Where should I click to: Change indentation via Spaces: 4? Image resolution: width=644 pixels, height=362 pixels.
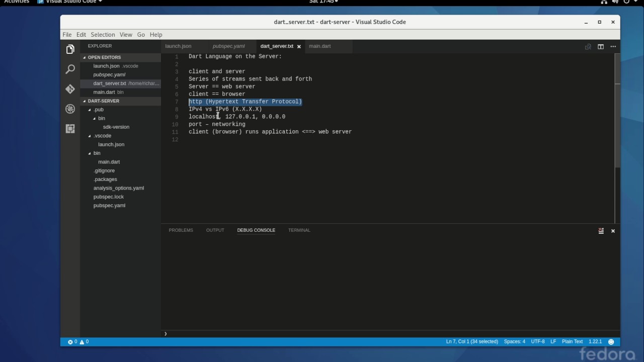514,341
